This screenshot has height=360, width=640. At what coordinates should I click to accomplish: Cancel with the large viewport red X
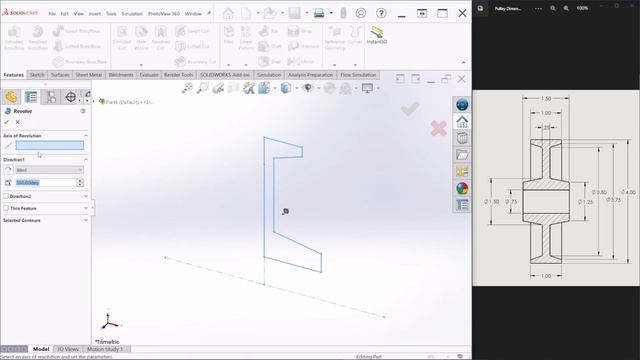[439, 128]
